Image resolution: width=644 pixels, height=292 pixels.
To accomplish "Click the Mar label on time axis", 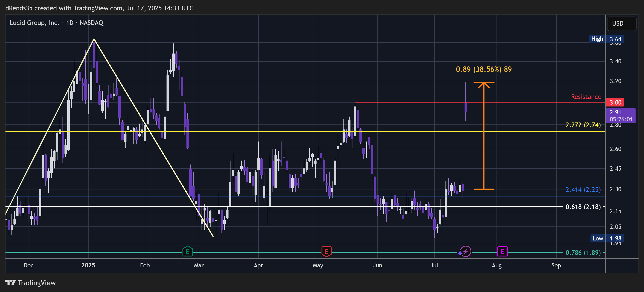I will 199,265.
